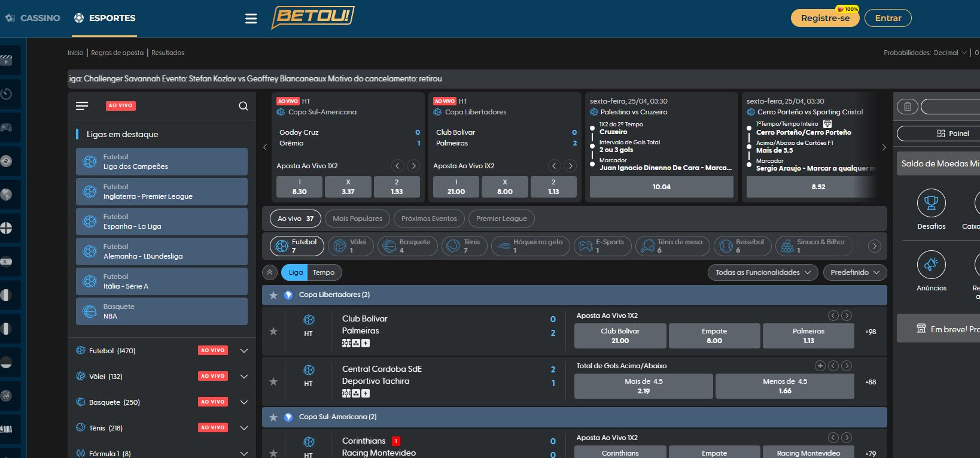Bet on Mais de 4.5 at 2.19
The width and height of the screenshot is (980, 458).
pyautogui.click(x=644, y=386)
